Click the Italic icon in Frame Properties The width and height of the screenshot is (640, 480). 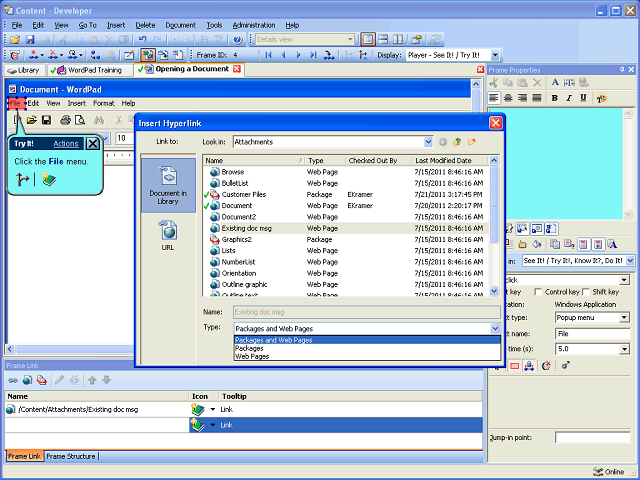click(x=569, y=98)
